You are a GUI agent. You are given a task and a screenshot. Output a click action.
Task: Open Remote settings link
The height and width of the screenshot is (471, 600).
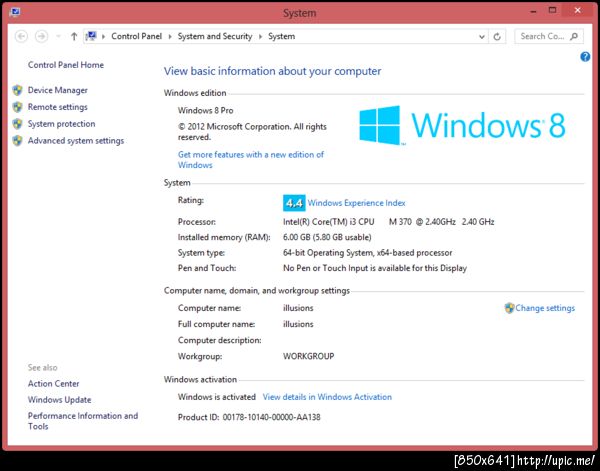58,107
